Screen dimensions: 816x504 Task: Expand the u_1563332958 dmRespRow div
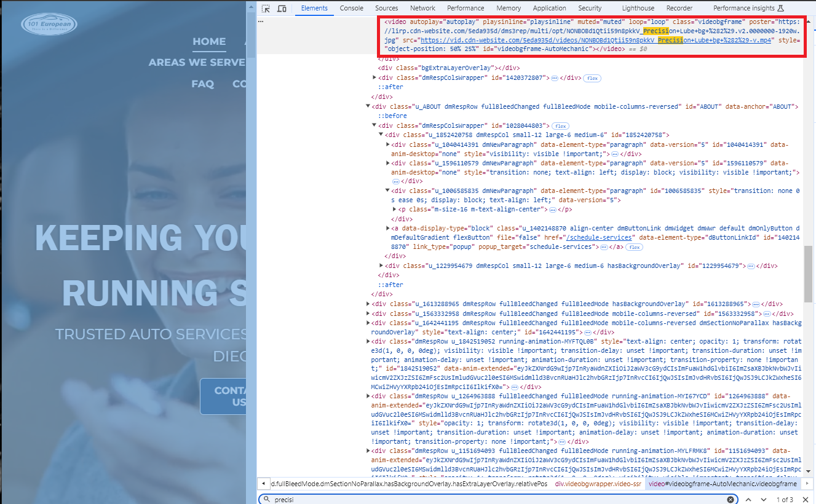coord(368,313)
